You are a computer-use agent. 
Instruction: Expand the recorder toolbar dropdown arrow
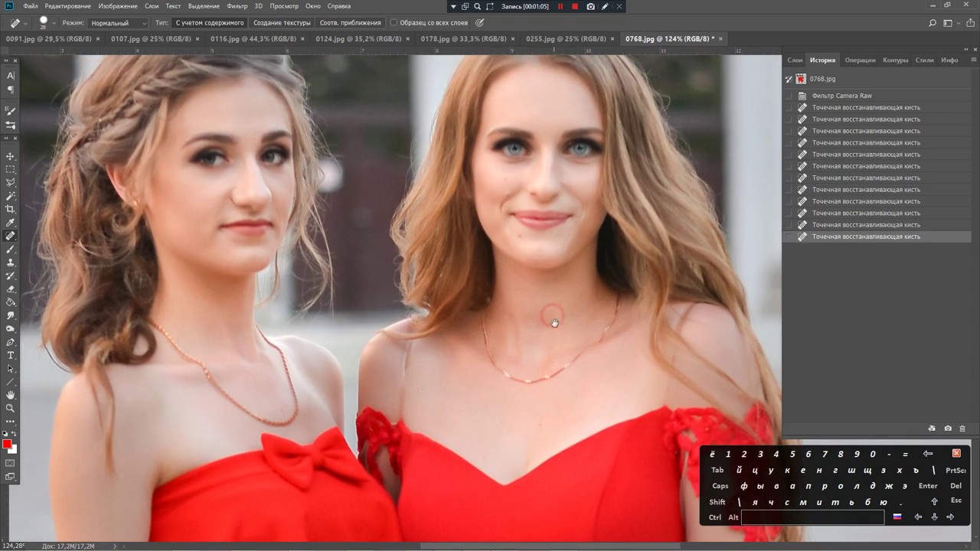pyautogui.click(x=453, y=6)
